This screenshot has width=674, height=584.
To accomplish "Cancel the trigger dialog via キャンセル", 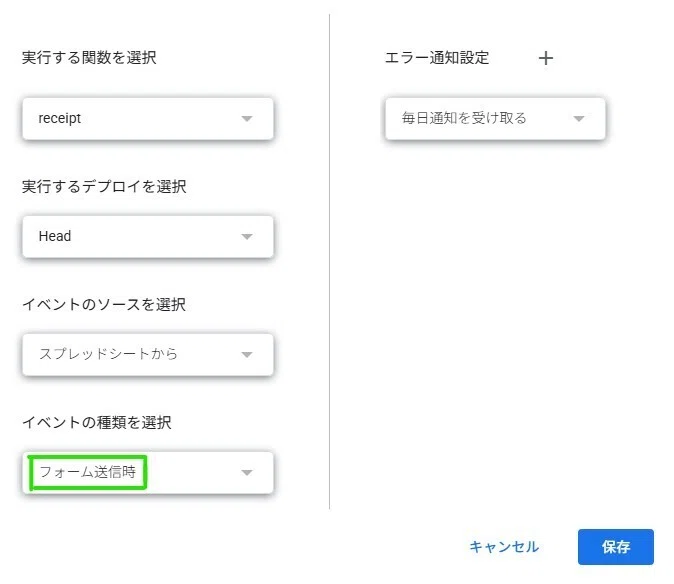I will [504, 547].
